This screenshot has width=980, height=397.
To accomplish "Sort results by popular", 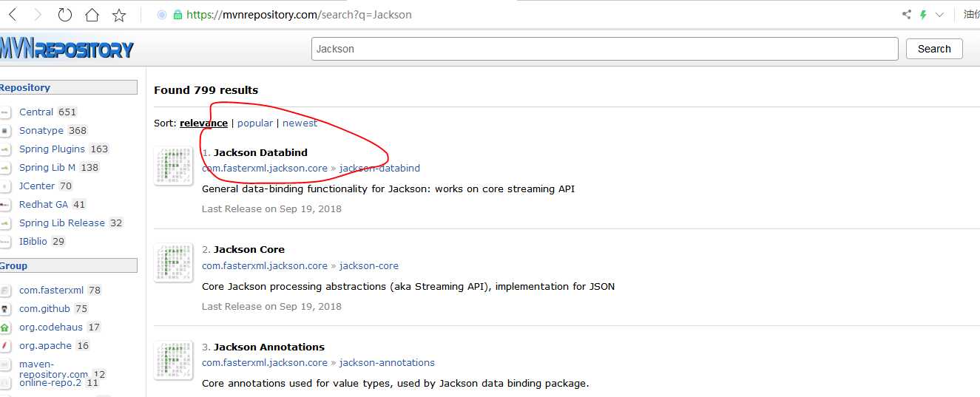I will 255,123.
